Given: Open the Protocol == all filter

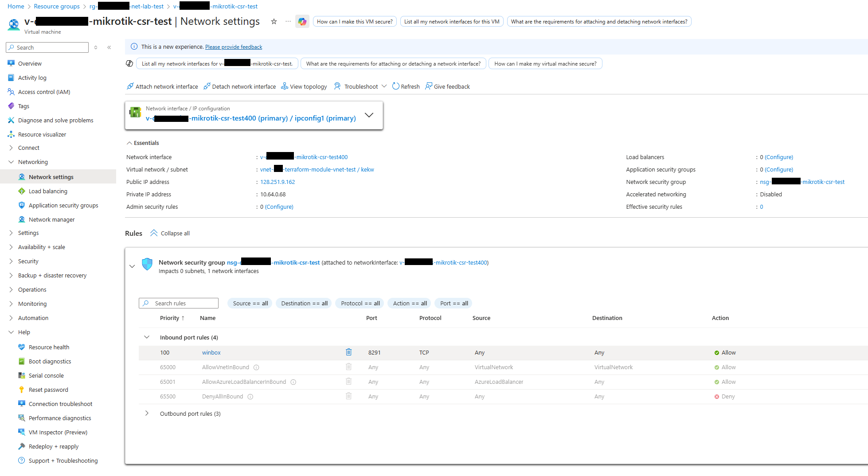Looking at the screenshot, I should click(x=360, y=303).
